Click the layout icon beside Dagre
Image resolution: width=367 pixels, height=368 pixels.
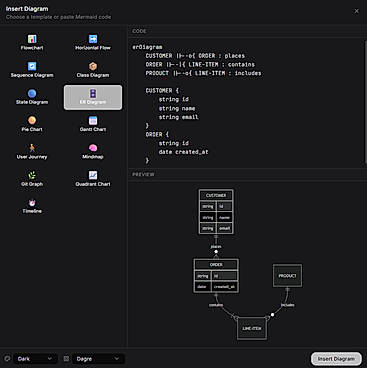click(x=66, y=359)
